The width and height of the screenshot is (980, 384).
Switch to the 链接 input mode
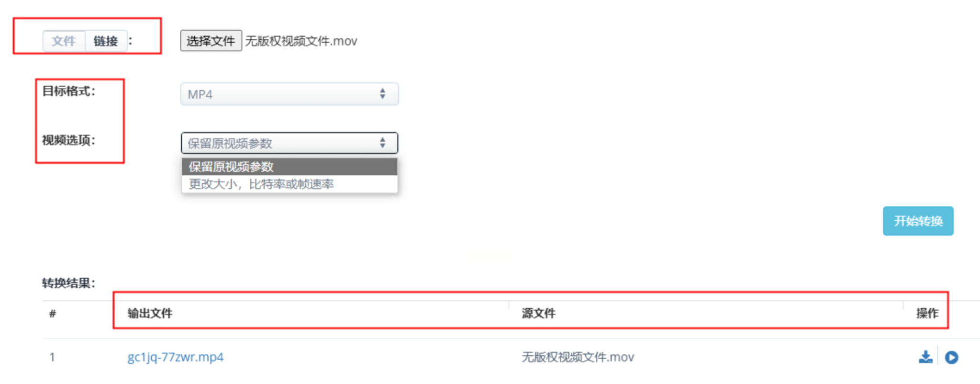tap(106, 41)
